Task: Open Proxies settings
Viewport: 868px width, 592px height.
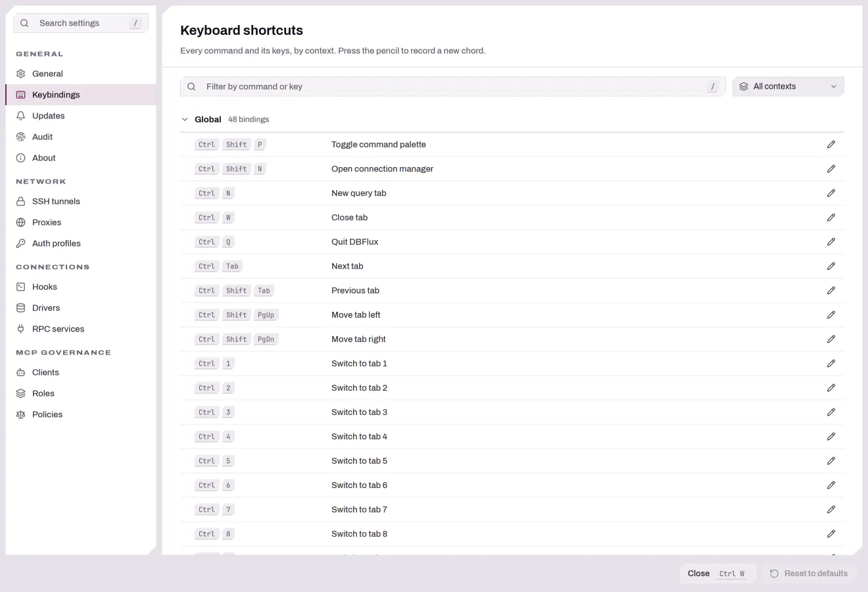Action: pos(81,222)
